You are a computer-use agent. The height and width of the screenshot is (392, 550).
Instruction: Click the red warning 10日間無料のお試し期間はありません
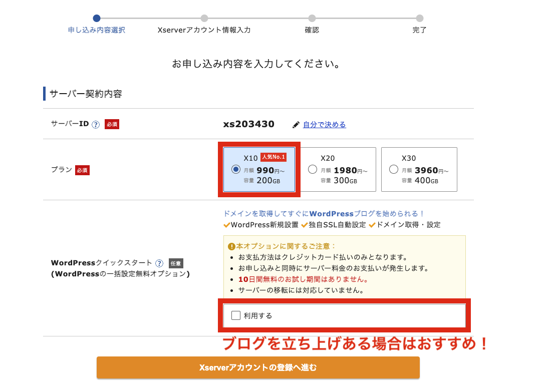point(304,279)
